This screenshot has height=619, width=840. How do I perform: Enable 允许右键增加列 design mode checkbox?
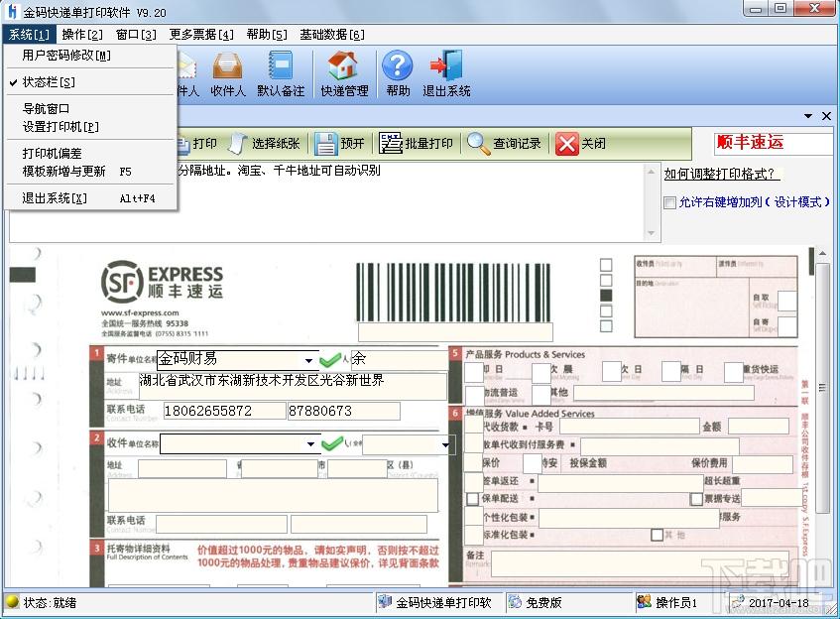[669, 202]
